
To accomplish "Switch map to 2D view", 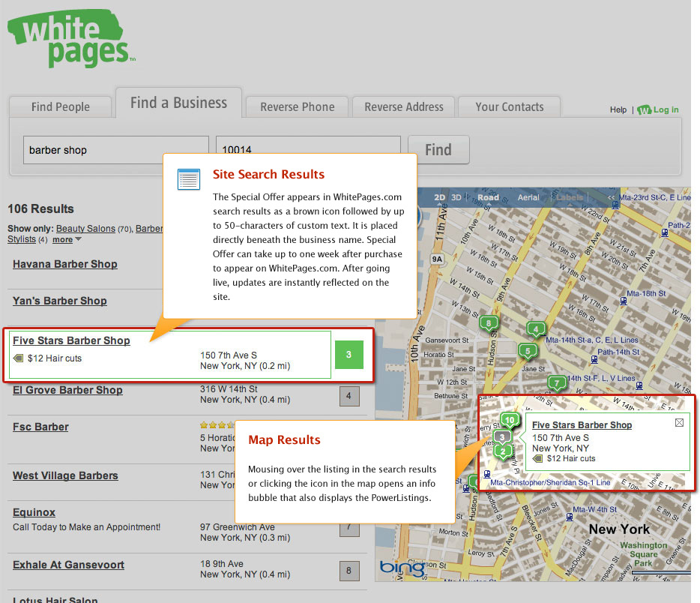I will pos(440,197).
